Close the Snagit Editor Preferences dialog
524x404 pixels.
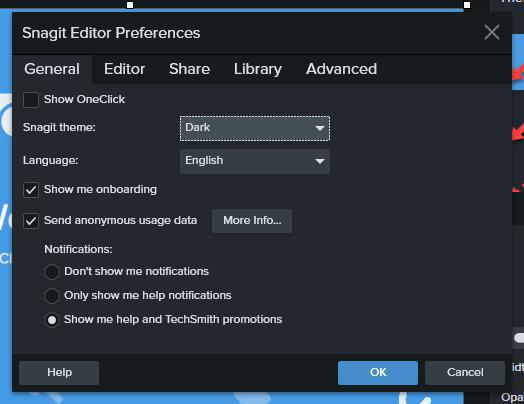tap(492, 32)
